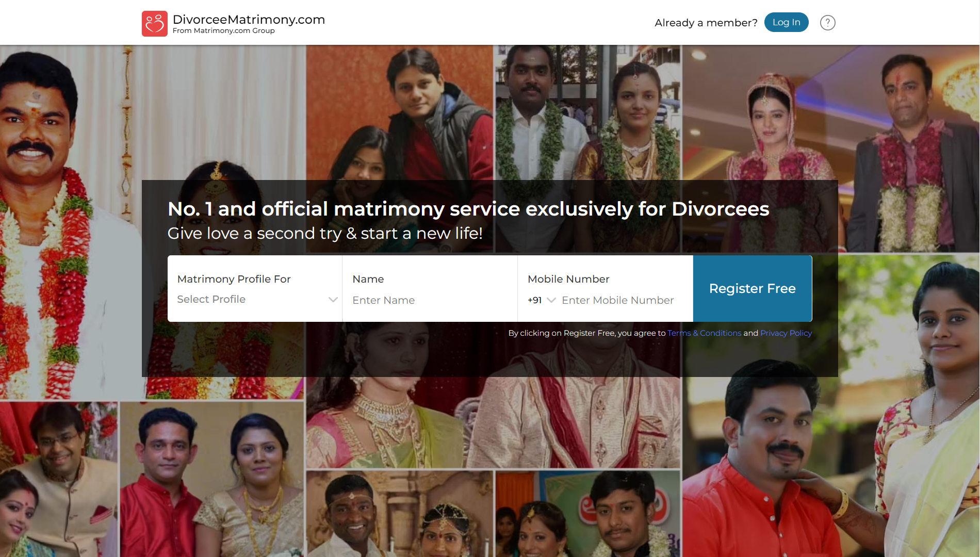The height and width of the screenshot is (557, 980).
Task: Open the +91 country code dropdown
Action: coord(541,300)
